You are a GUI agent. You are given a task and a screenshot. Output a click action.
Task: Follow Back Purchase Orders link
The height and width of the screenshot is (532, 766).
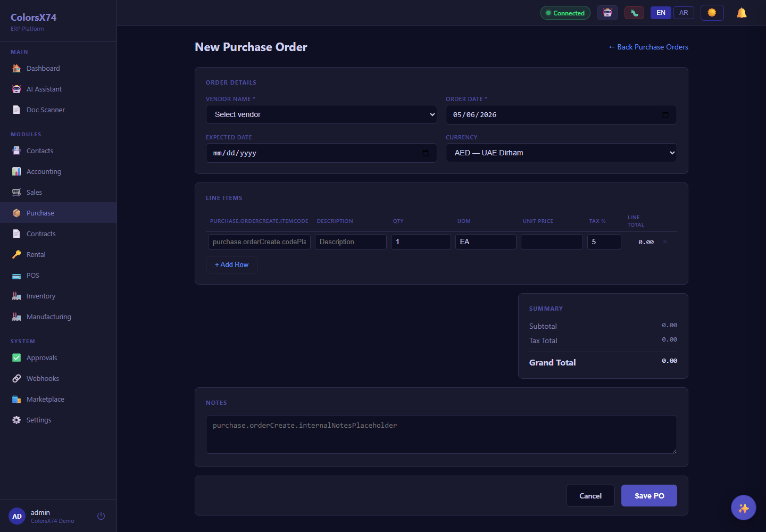[x=648, y=47]
